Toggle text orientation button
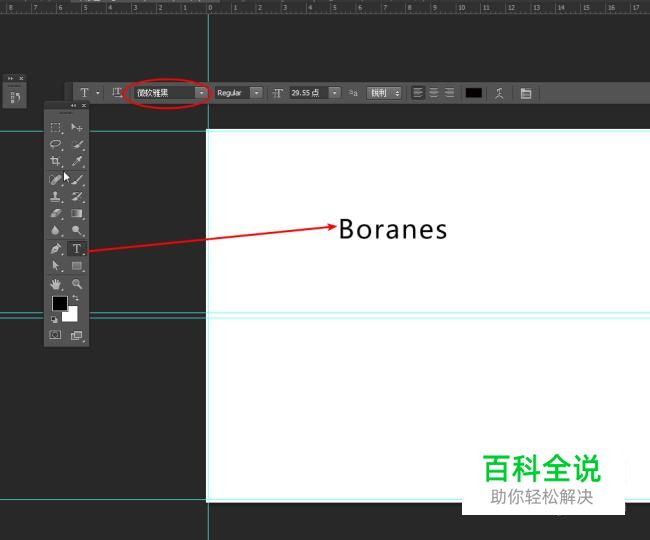Viewport: 650px width, 540px height. (x=117, y=93)
